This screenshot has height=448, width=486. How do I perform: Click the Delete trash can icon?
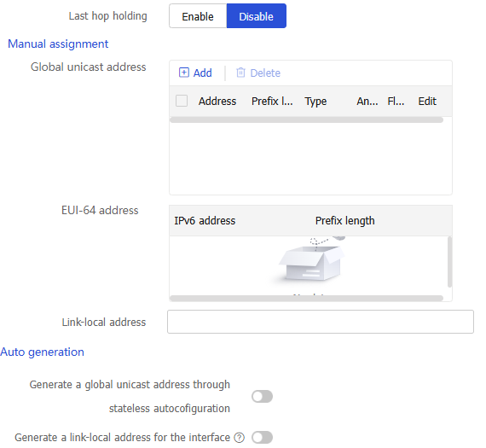240,73
